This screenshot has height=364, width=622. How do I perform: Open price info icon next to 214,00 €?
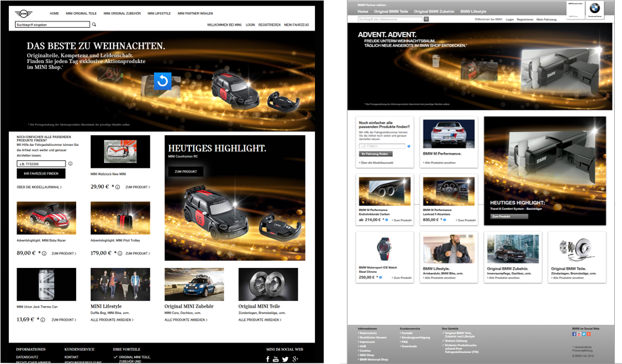pyautogui.click(x=387, y=220)
